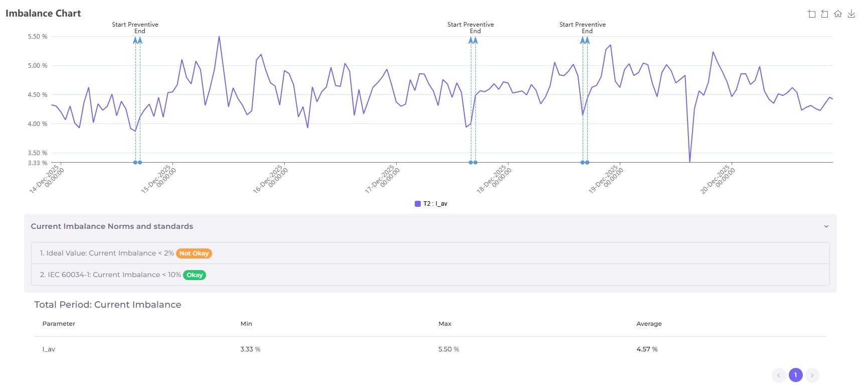Go to the previous table page
Viewport: 868px width, 385px height.
tap(779, 375)
